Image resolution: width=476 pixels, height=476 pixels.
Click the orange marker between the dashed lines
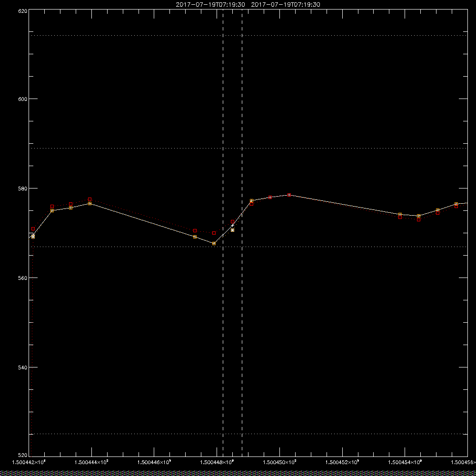pyautogui.click(x=233, y=230)
